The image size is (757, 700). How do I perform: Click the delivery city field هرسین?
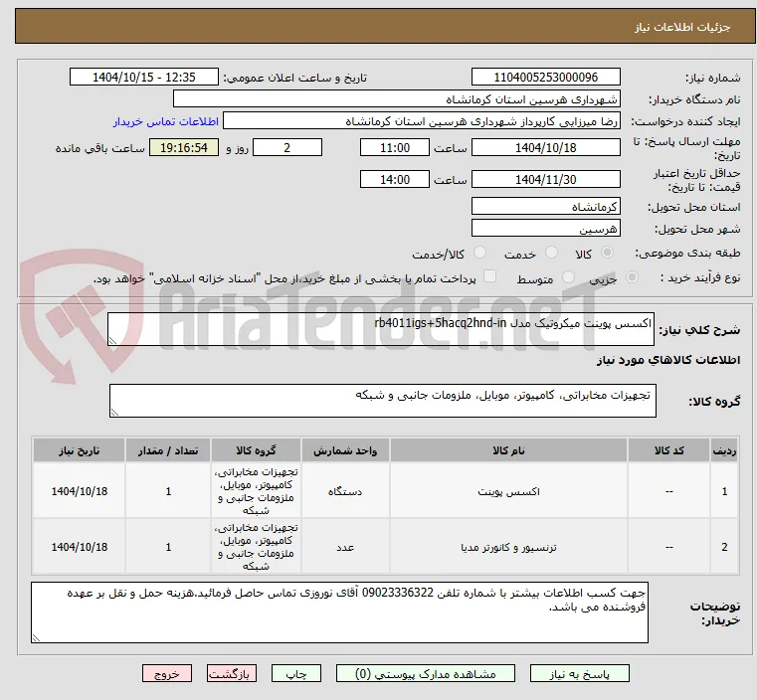pos(545,228)
